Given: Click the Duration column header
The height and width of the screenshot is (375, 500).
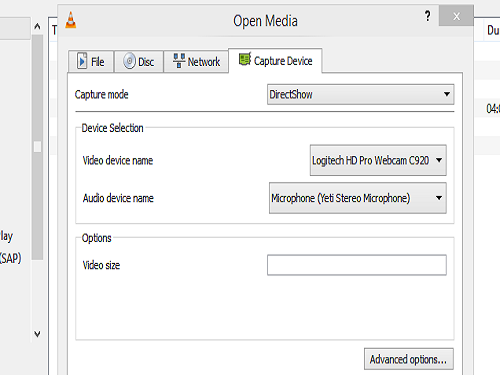Looking at the screenshot, I should click(493, 30).
